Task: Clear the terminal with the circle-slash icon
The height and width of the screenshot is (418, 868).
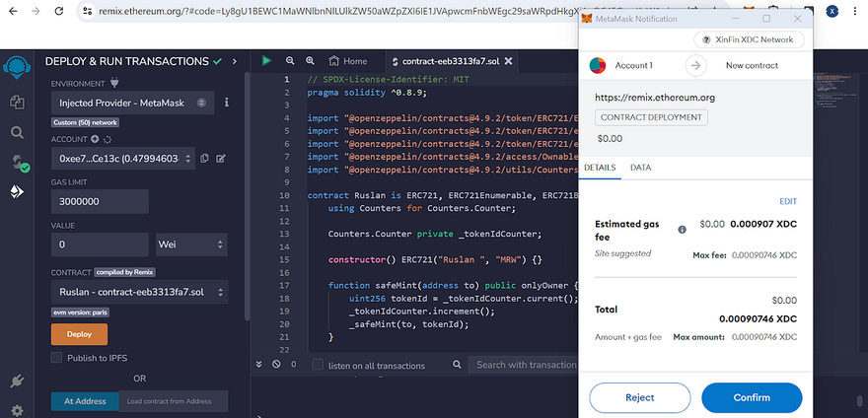Action: click(x=275, y=365)
